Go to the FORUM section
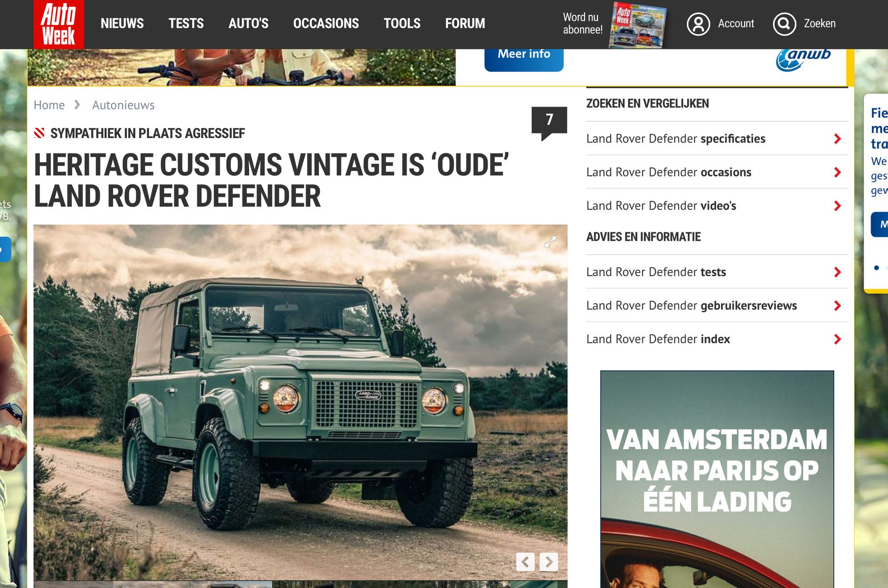The height and width of the screenshot is (588, 888). (x=465, y=24)
